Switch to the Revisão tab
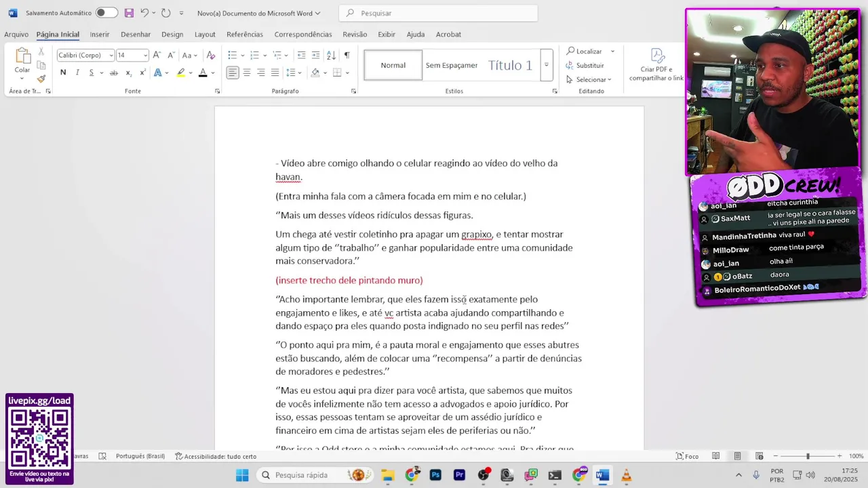Screen dimensions: 868x488 click(x=355, y=35)
